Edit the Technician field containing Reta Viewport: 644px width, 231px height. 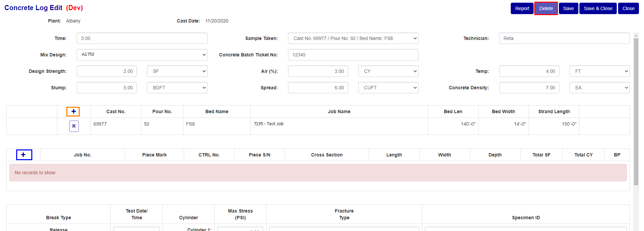565,38
